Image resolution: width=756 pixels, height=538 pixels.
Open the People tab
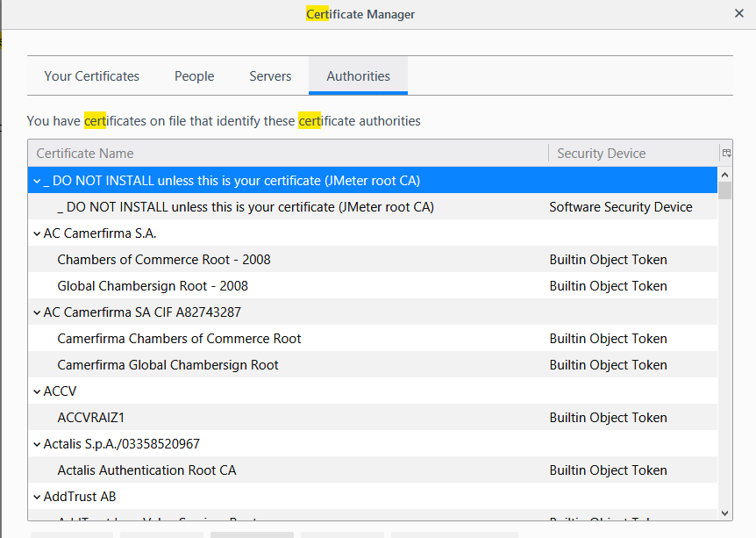[x=194, y=76]
